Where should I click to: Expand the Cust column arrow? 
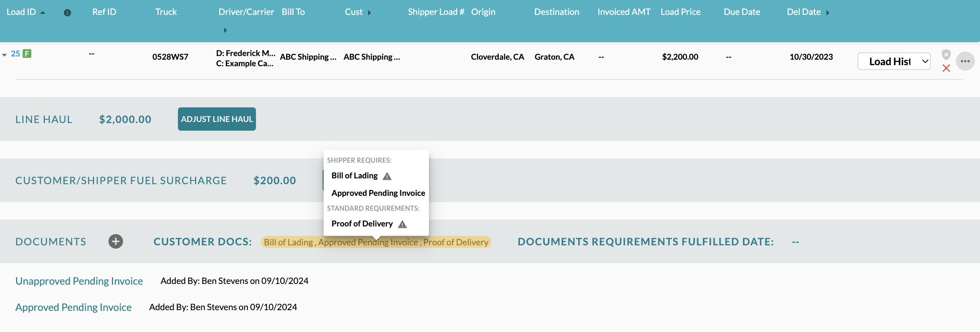369,12
